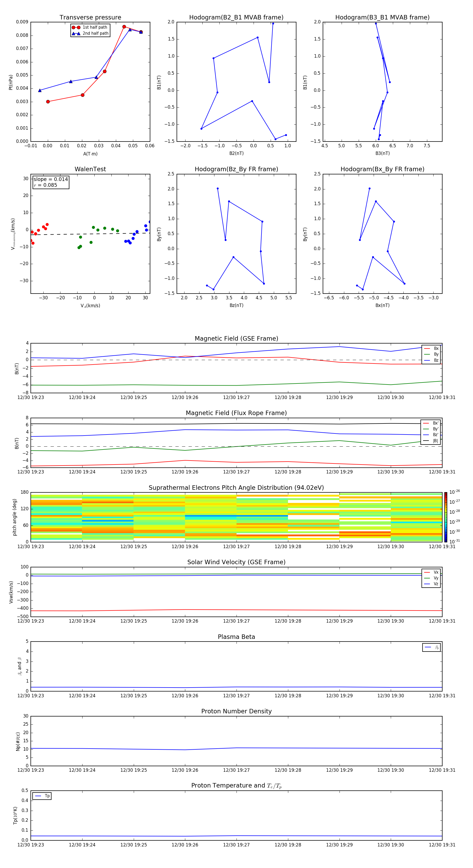This screenshot has height=868, width=473.
Task: Click 'Np(#/cc)' y-axis label
Action: click(x=18, y=741)
